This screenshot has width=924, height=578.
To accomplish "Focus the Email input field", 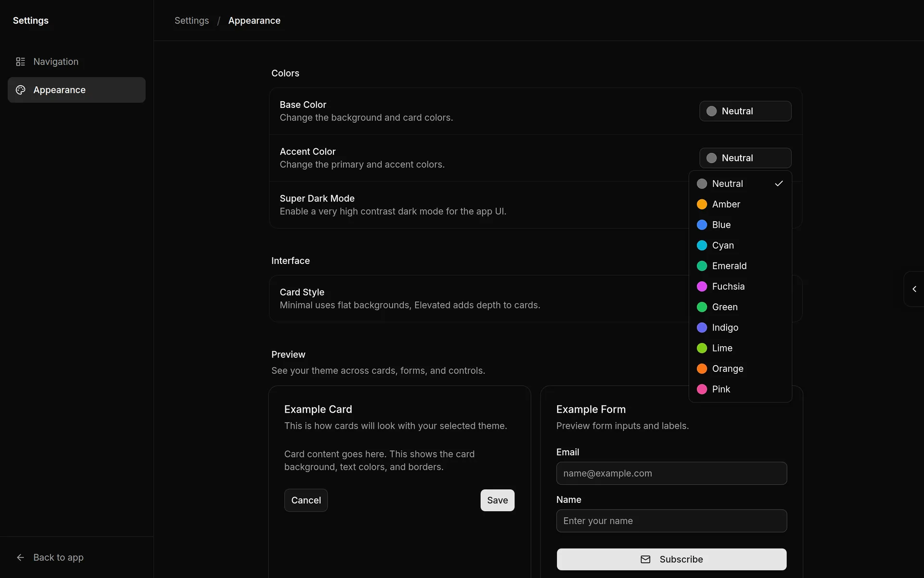I will 671,473.
